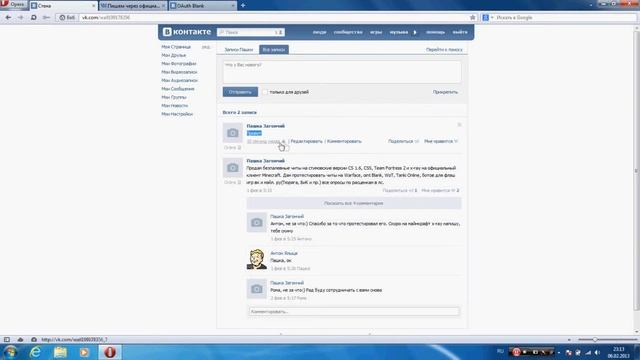Toggle the Opera panel icon in status bar
The width and height of the screenshot is (640, 360).
click(7, 340)
